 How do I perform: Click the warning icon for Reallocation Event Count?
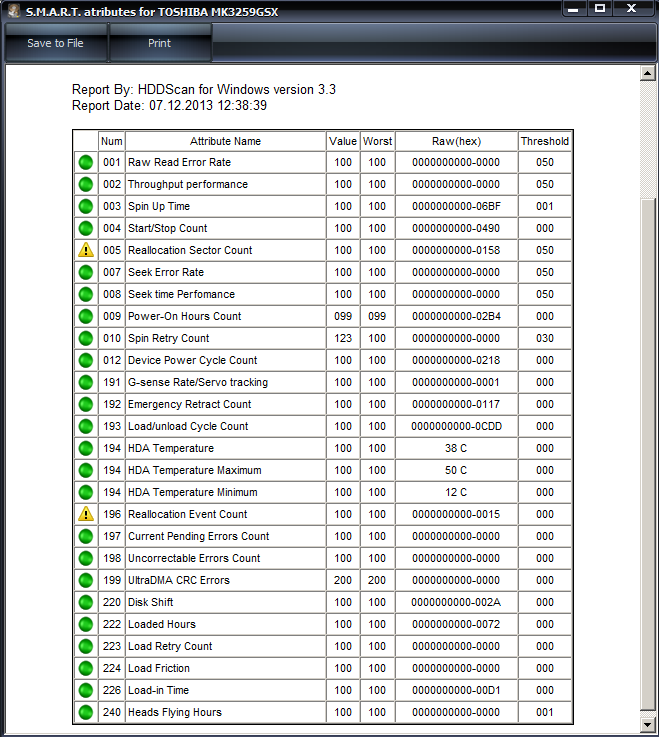[x=86, y=514]
